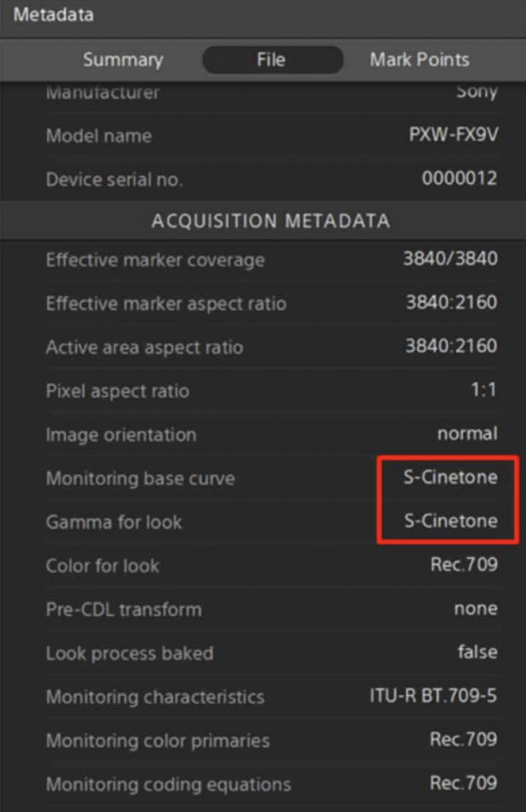Image resolution: width=526 pixels, height=812 pixels.
Task: Select the Color for look row
Action: click(x=102, y=566)
